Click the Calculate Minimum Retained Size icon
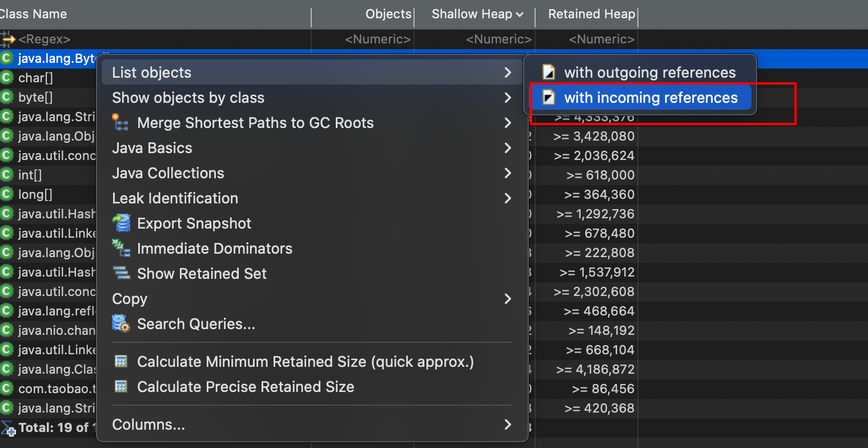The image size is (868, 448). (x=120, y=362)
